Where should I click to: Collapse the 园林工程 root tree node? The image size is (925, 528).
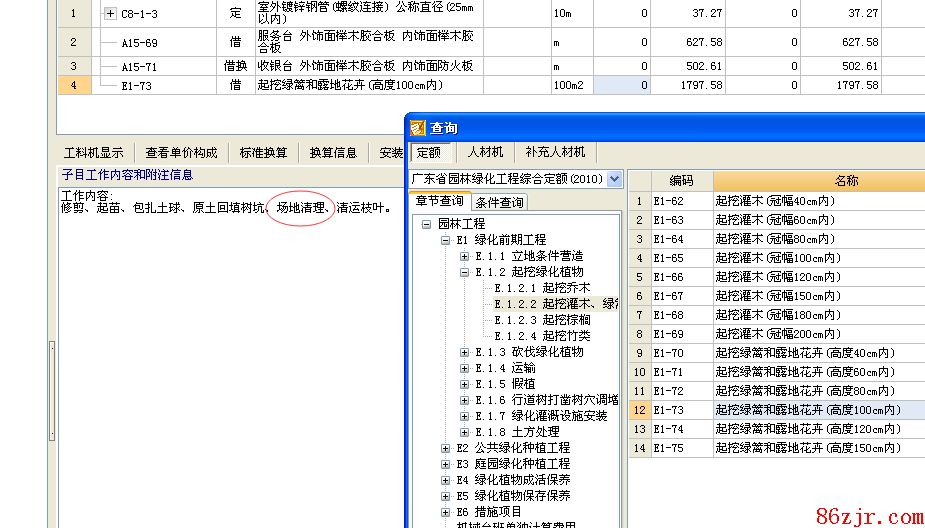coord(426,224)
